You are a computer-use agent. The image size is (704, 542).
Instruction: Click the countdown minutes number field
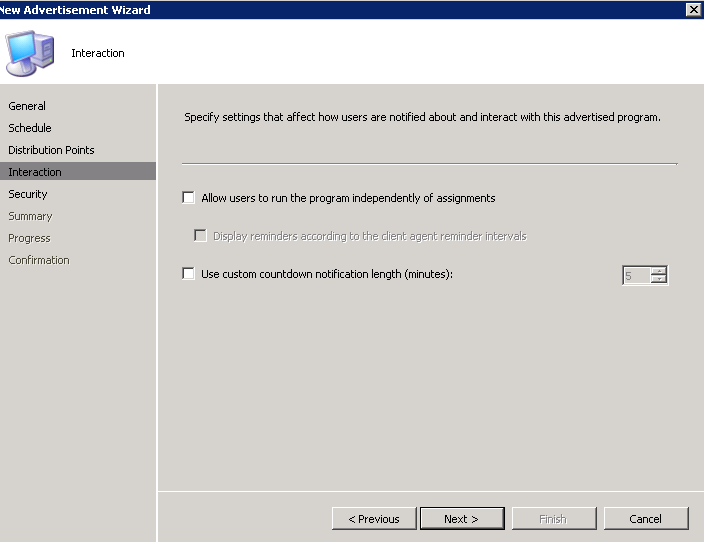coord(636,275)
